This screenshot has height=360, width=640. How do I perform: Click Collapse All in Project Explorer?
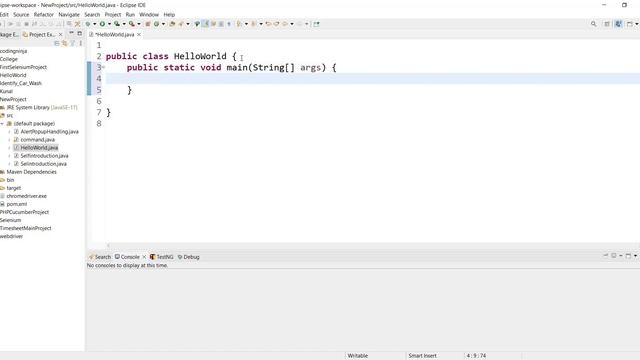[57, 43]
